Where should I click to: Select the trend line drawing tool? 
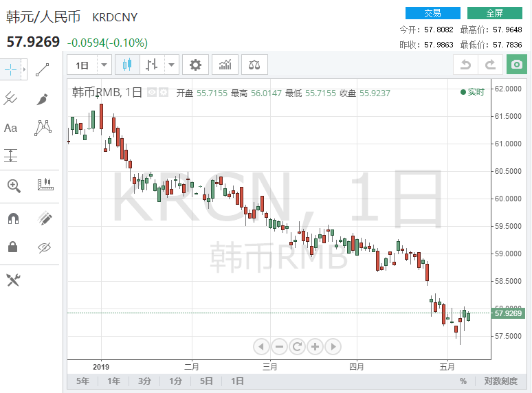click(x=43, y=69)
